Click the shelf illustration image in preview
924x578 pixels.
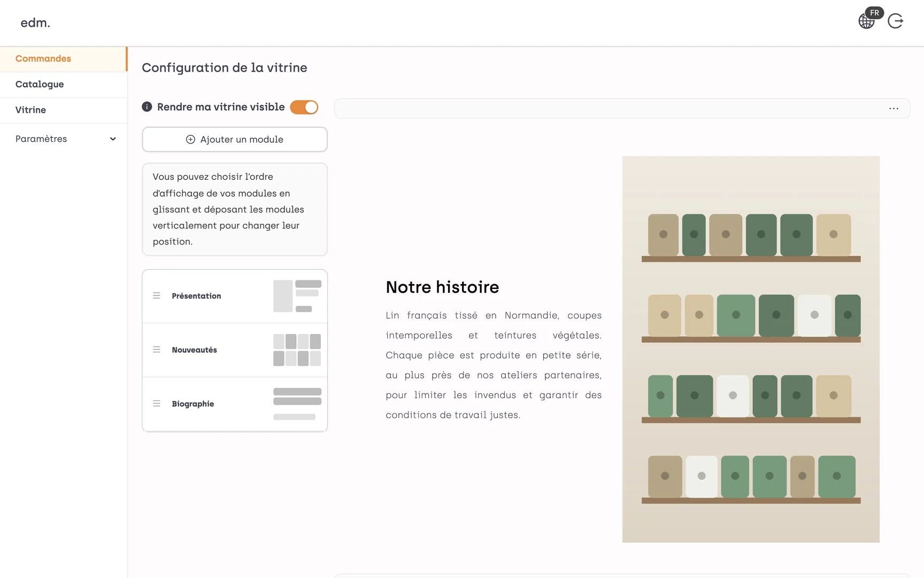coord(751,349)
